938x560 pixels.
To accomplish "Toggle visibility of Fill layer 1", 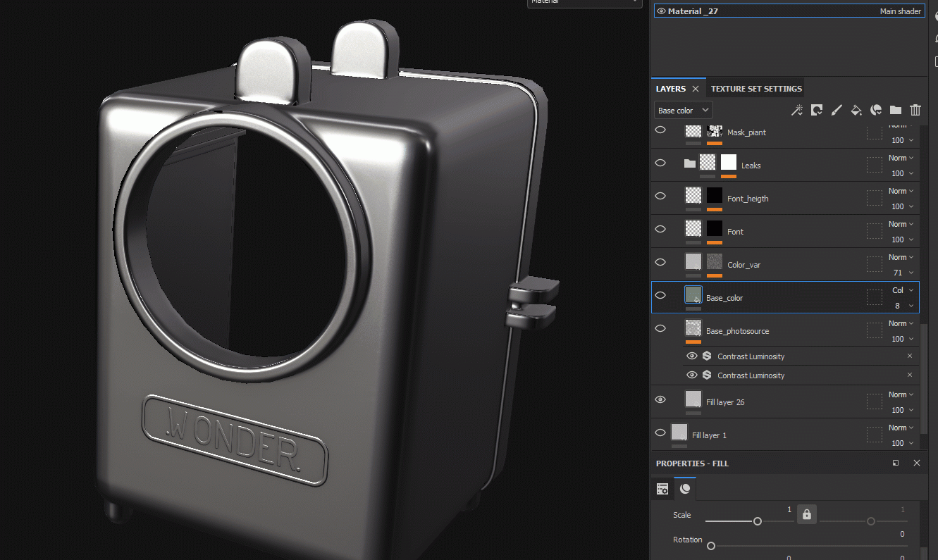I will click(660, 433).
